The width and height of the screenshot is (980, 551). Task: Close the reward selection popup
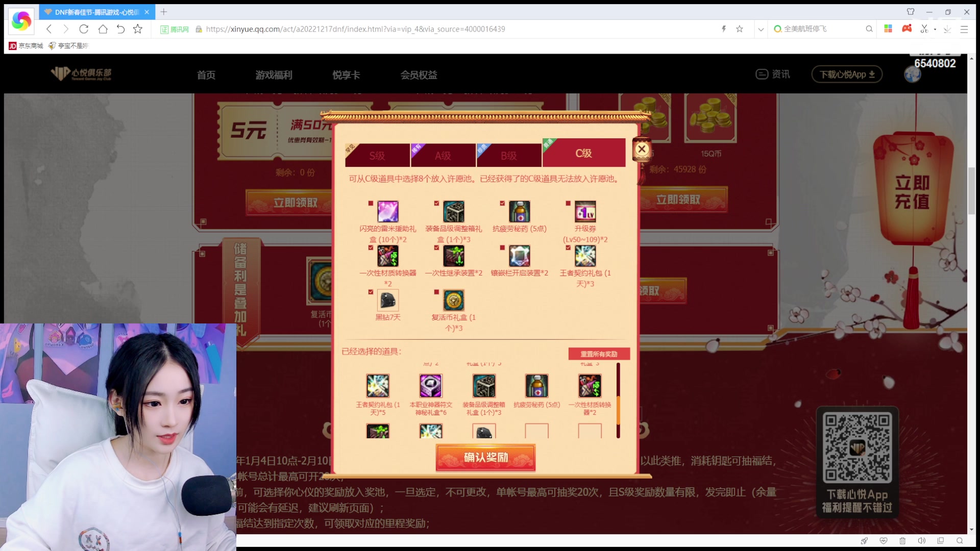(642, 149)
